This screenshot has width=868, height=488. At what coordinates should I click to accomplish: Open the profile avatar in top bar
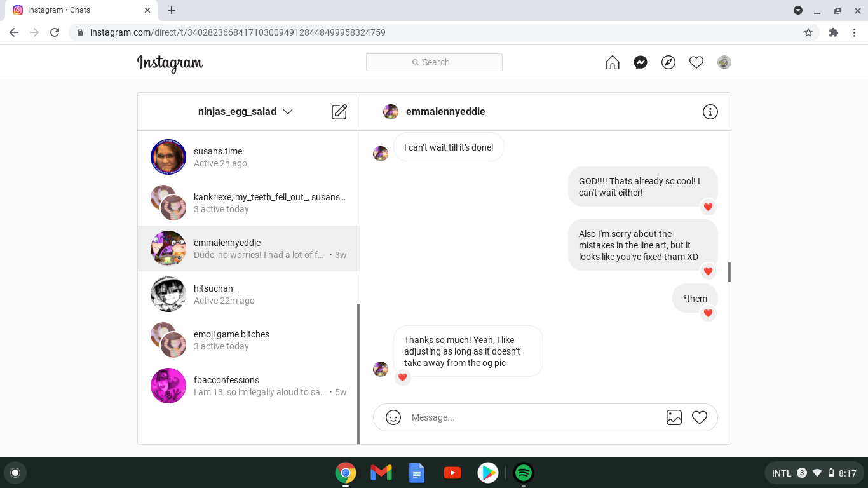pyautogui.click(x=724, y=62)
